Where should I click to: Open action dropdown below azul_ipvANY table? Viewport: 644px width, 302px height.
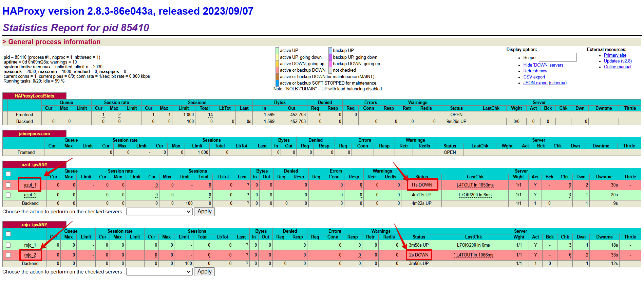click(x=159, y=212)
